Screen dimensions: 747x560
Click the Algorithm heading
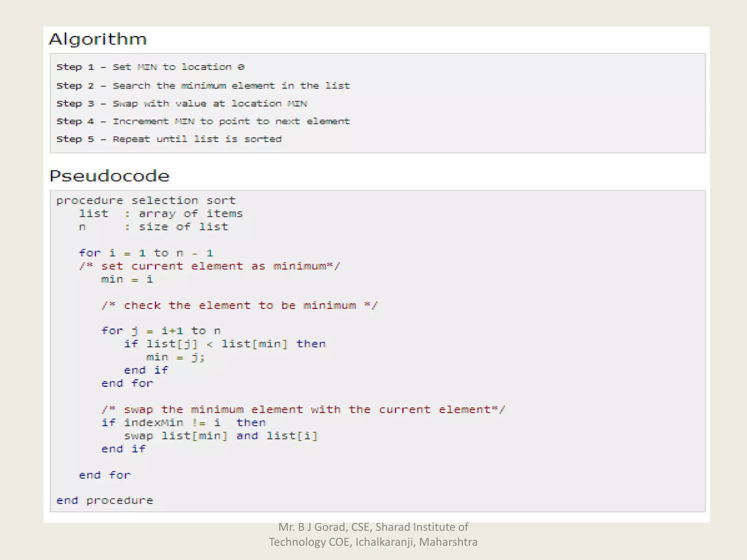98,39
